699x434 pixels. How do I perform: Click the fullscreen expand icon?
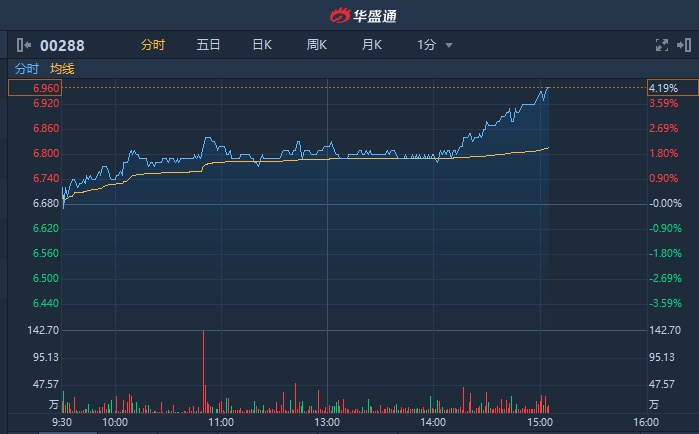[661, 45]
